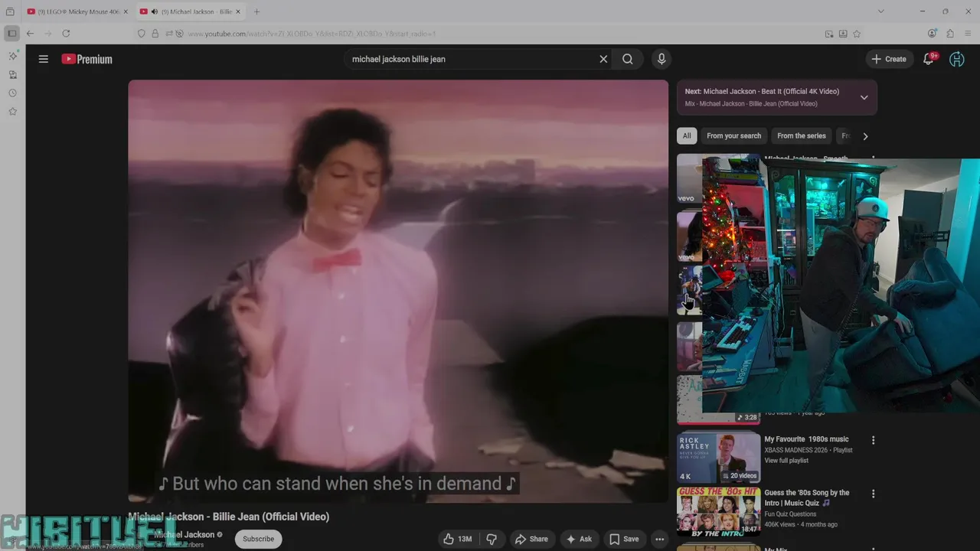Toggle the browser sidebar button
The image size is (980, 551).
point(11,34)
